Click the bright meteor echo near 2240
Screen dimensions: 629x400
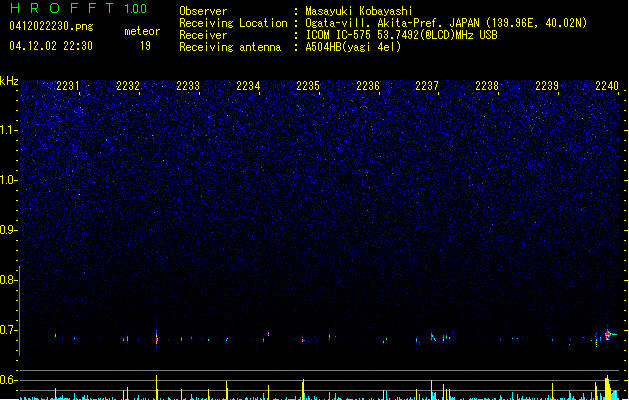pyautogui.click(x=608, y=334)
